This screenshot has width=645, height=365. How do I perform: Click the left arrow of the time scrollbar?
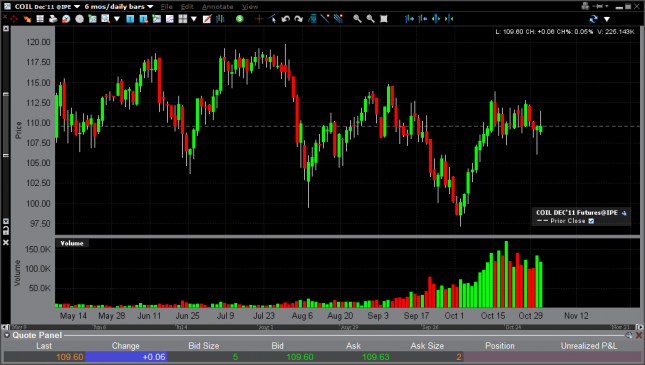click(x=5, y=327)
